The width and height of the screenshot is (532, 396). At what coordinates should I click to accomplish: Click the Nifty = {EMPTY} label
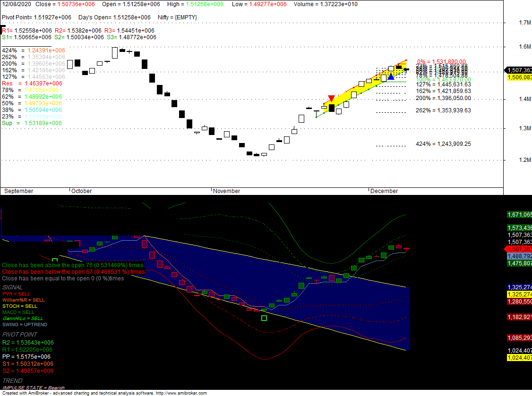coord(177,17)
